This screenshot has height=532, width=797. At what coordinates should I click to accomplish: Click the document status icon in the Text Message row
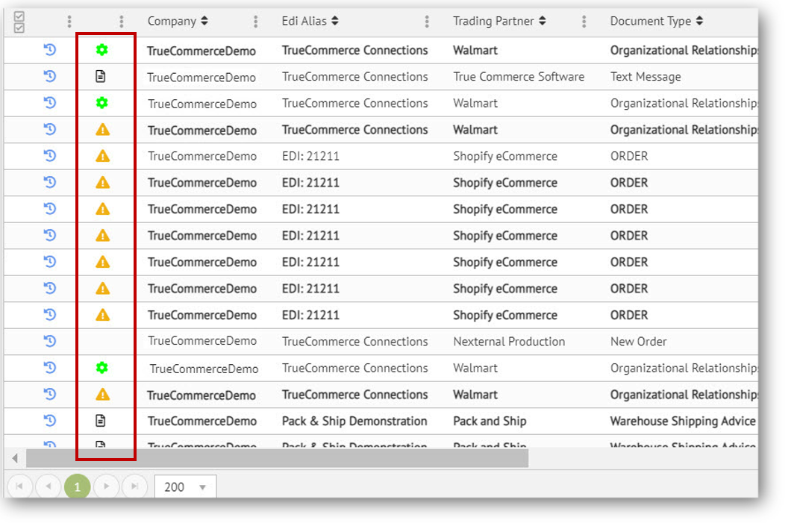pos(101,77)
